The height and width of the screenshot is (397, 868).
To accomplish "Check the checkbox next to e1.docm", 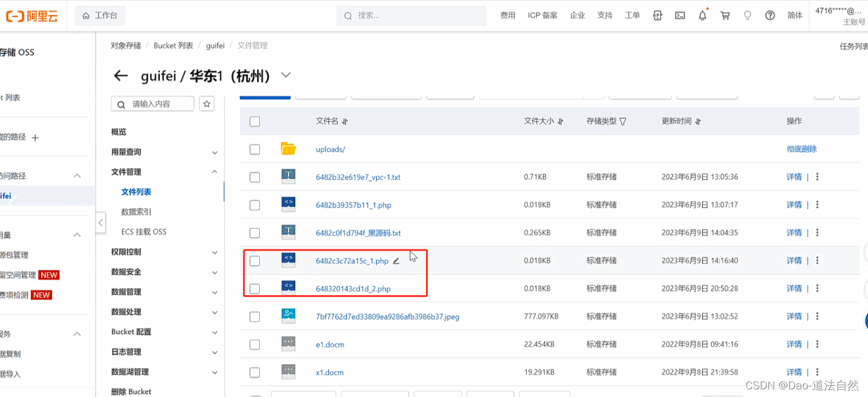I will [x=255, y=344].
